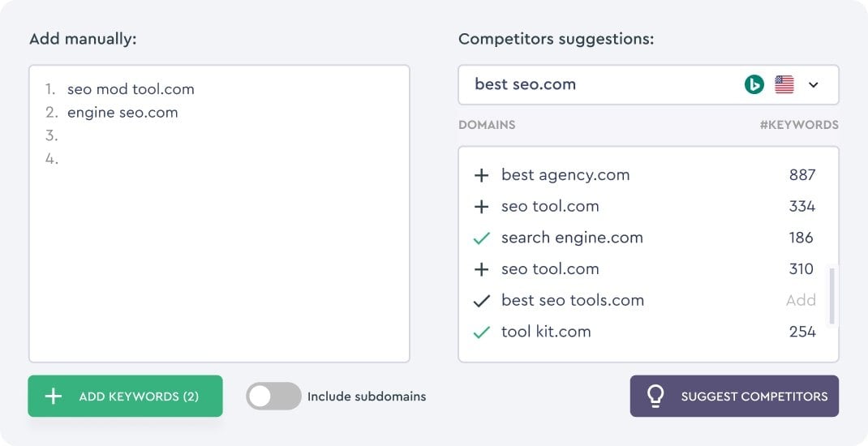Select the US flag icon
868x446 pixels.
point(784,84)
